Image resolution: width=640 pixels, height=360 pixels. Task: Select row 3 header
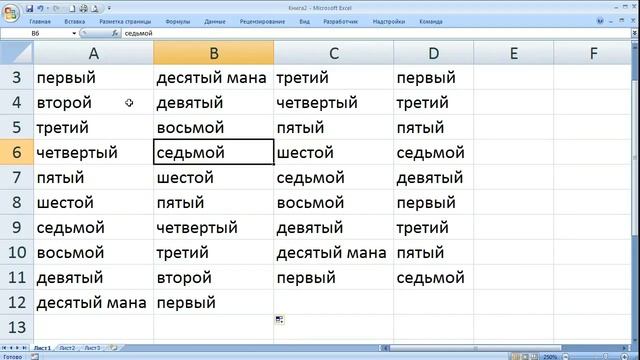(x=17, y=77)
